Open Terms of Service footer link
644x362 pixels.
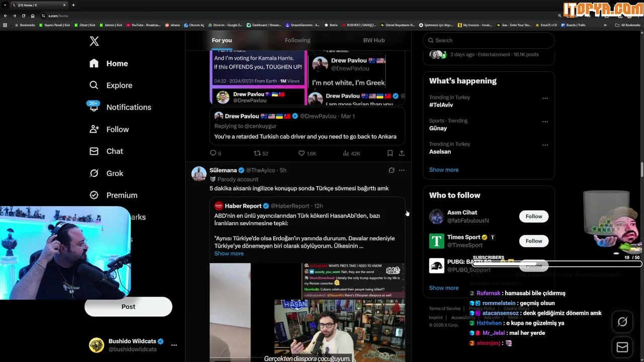coord(445,309)
